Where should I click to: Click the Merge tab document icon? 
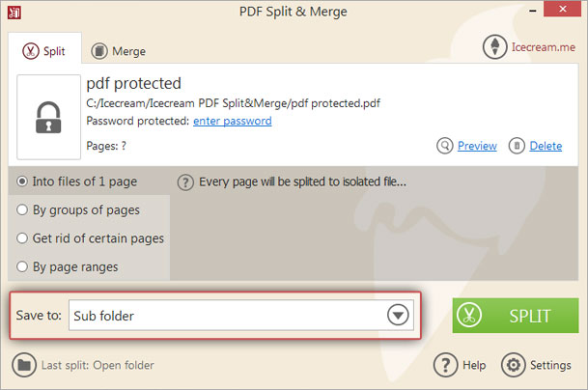[x=99, y=51]
